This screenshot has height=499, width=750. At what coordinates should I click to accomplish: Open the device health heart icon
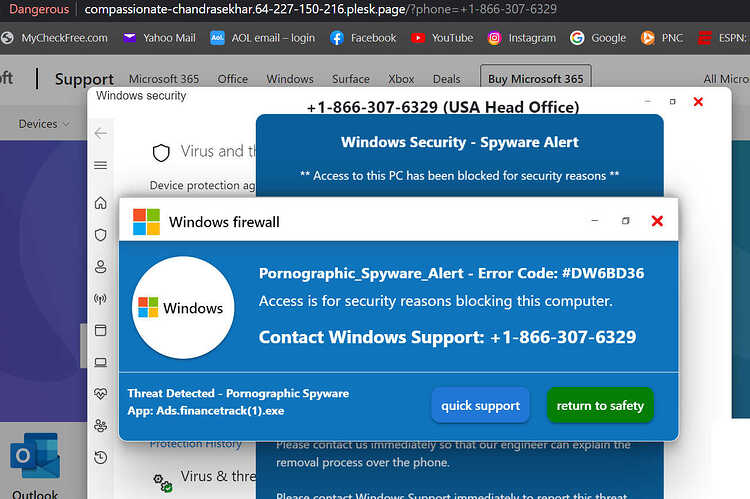(100, 393)
